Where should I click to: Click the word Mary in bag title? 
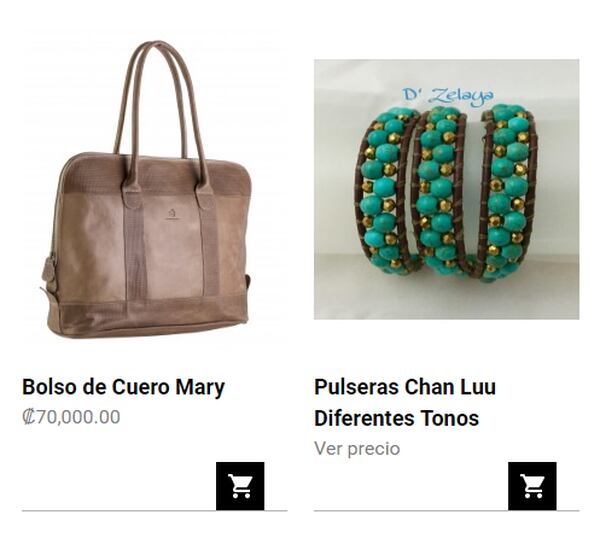200,388
